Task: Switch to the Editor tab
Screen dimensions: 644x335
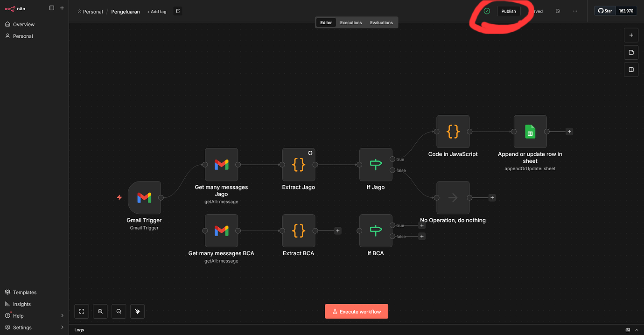Action: (326, 22)
